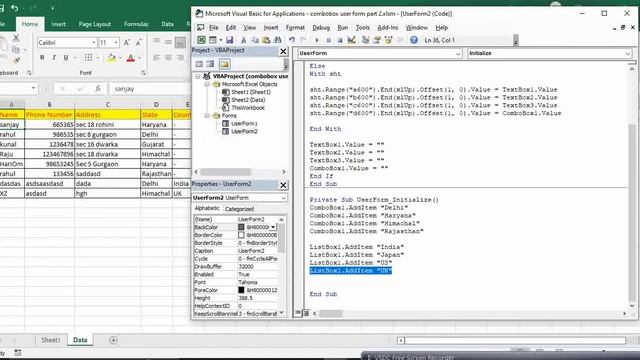
Task: Open Excel Name Box dropdown arrow
Action: coord(33,89)
